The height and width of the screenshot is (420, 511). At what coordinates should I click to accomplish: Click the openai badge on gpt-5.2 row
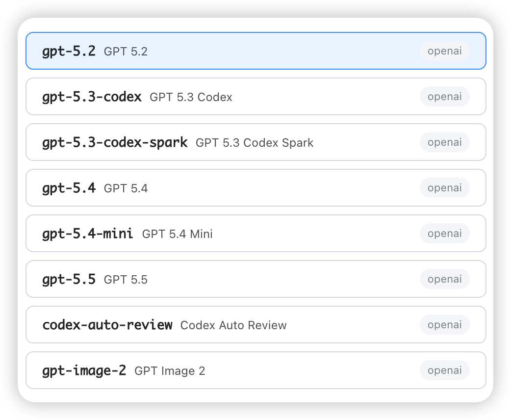click(x=444, y=51)
